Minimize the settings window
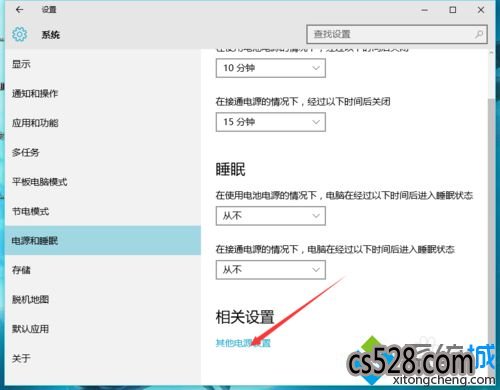Viewport: 500px width, 390px height. [x=424, y=10]
